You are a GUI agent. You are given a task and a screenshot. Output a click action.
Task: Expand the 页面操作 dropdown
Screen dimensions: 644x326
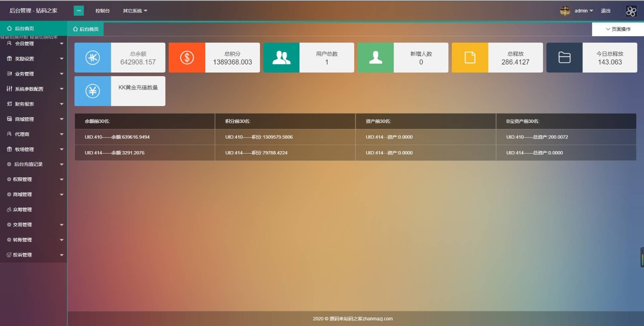click(x=618, y=29)
